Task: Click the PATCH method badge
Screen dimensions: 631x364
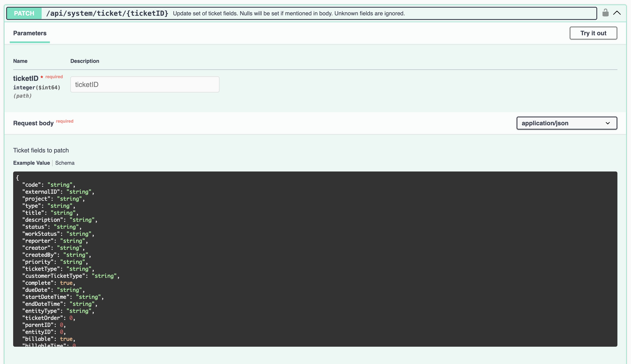Action: [24, 14]
